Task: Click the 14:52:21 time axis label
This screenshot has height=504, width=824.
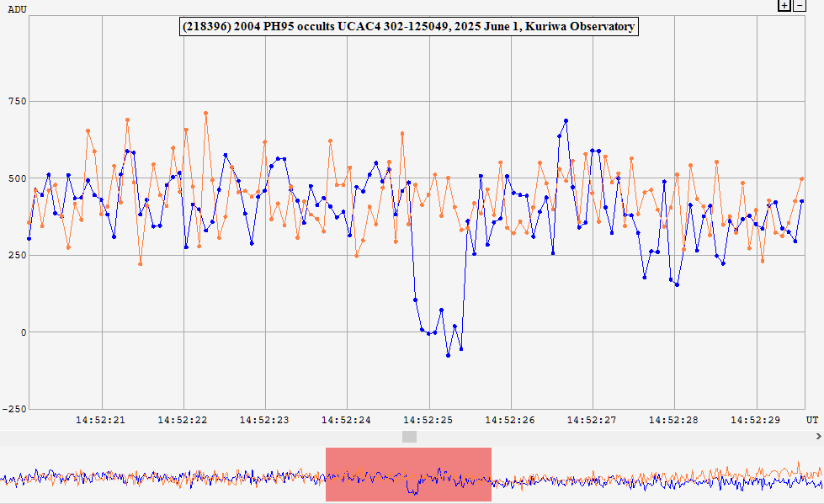Action: coord(101,419)
